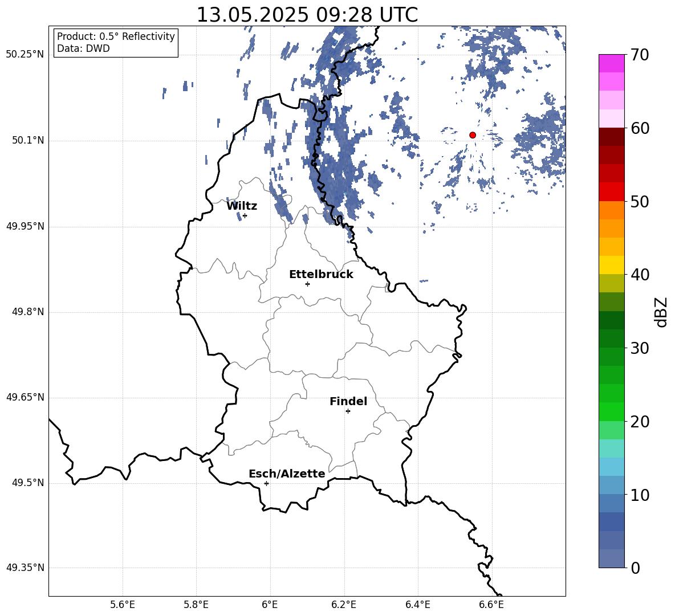Click the 6.4°E longitude tick label
The image size is (675, 616).
coord(417,605)
